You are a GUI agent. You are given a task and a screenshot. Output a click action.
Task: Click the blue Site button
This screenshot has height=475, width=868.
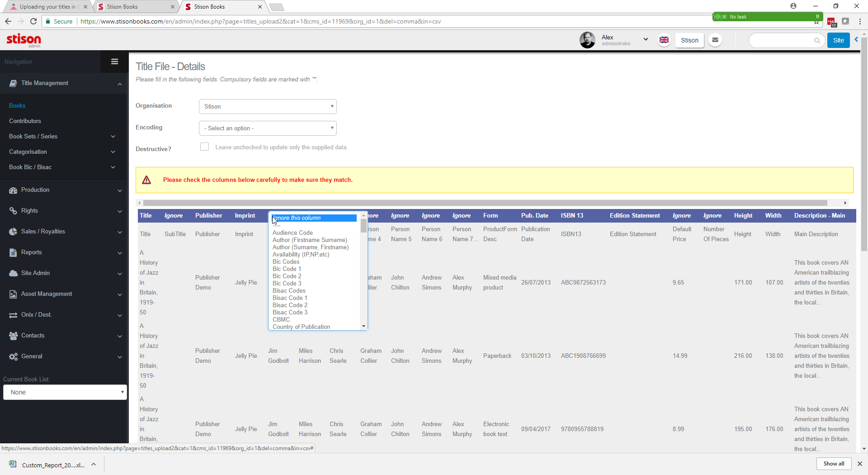click(x=838, y=40)
